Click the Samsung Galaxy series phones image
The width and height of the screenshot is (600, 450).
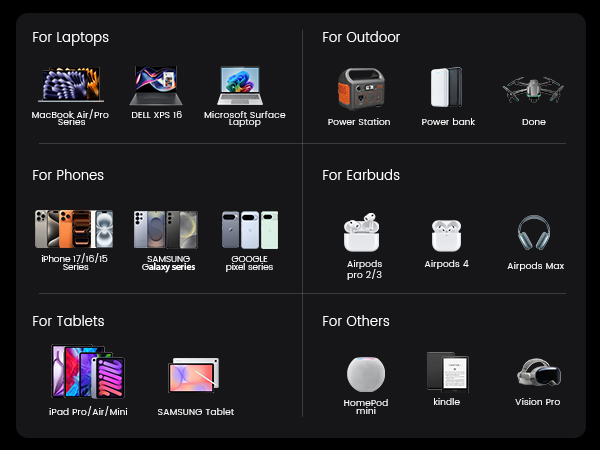[166, 230]
